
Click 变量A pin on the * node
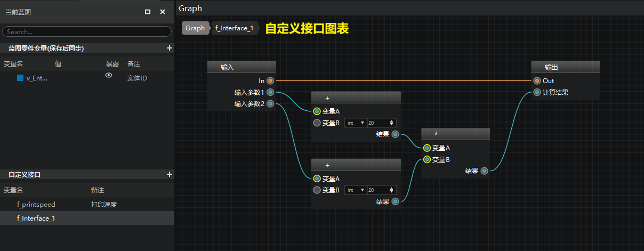(427, 148)
